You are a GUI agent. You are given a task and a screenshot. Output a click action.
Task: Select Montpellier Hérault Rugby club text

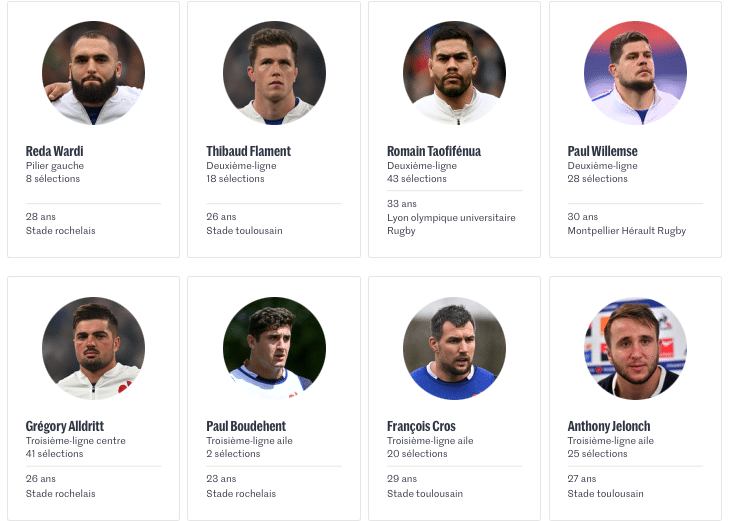(x=626, y=231)
